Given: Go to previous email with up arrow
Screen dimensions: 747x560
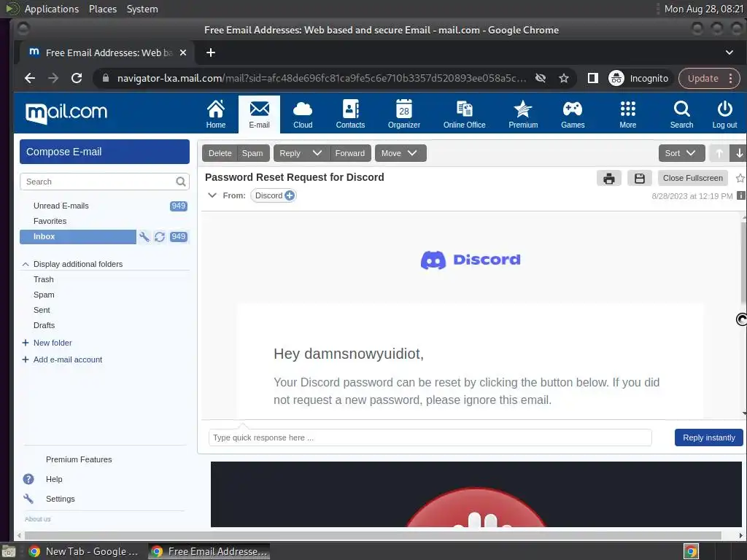Looking at the screenshot, I should click(x=719, y=153).
